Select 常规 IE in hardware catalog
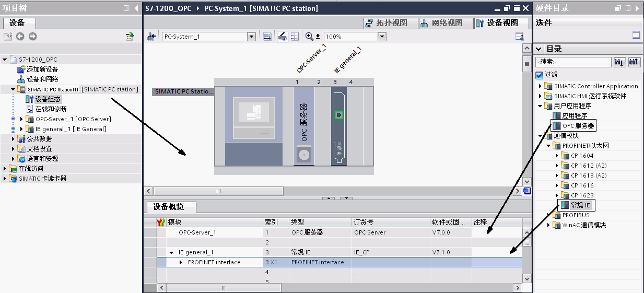Screen dimensions: 644x293 tap(580, 205)
